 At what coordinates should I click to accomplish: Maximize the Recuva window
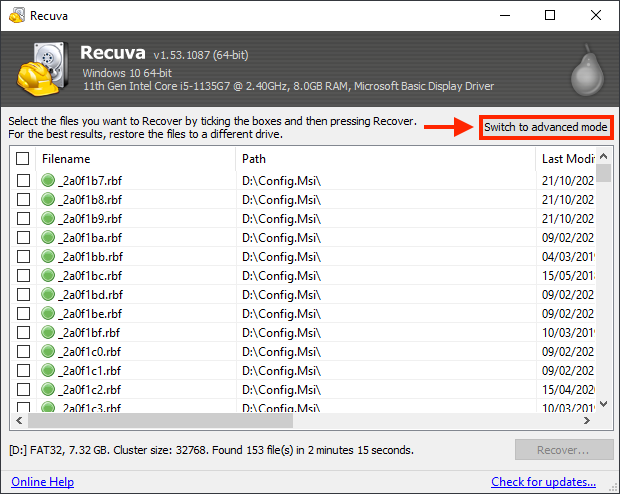pos(550,15)
